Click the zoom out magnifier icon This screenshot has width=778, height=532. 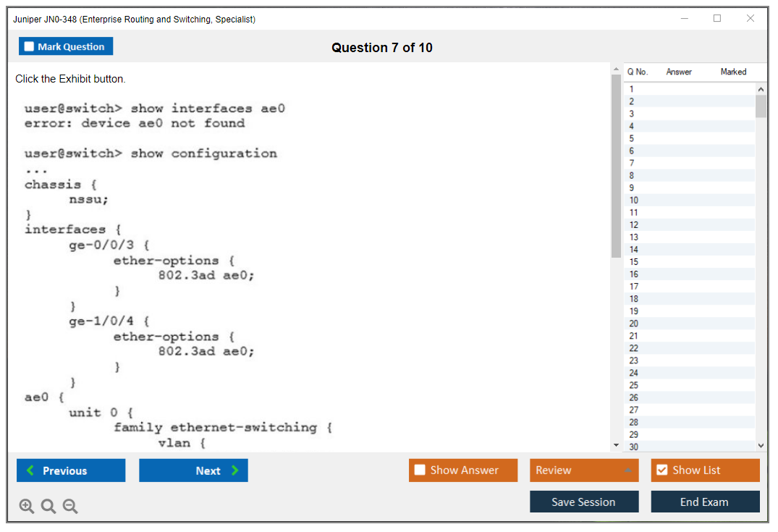click(70, 507)
